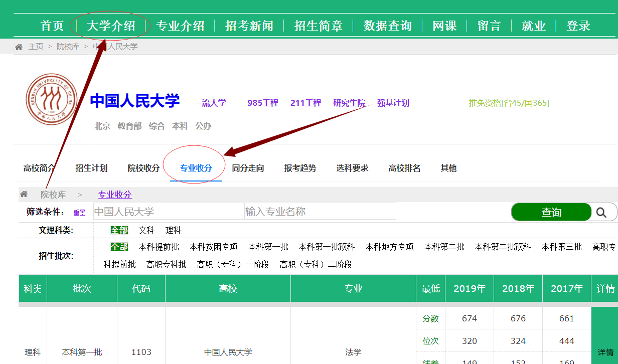Click the 重置 reset link
Image resolution: width=618 pixels, height=364 pixels.
tap(79, 213)
